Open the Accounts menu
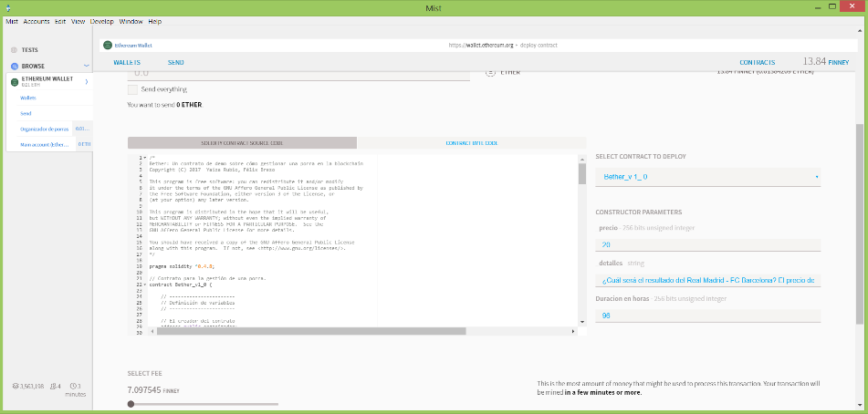The width and height of the screenshot is (868, 414). pyautogui.click(x=37, y=22)
